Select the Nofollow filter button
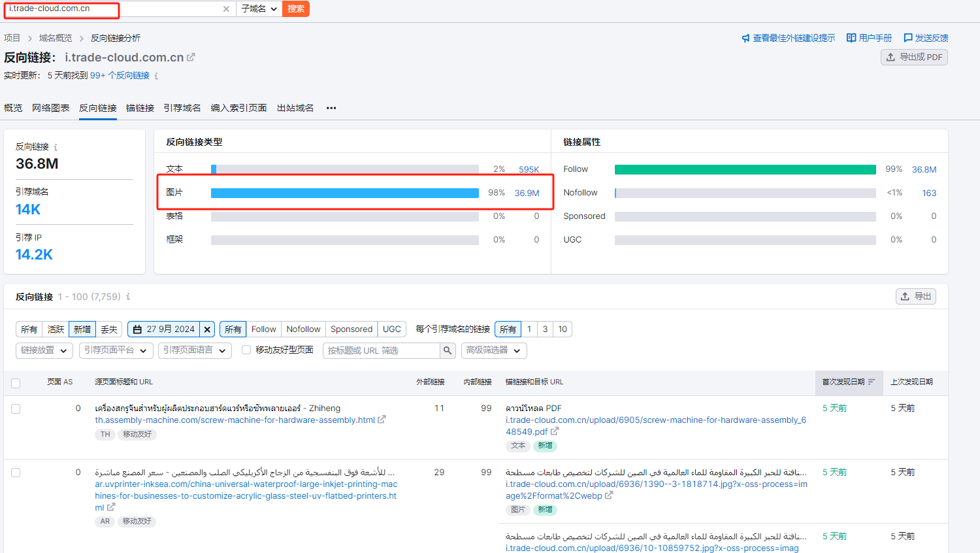The image size is (980, 553). click(303, 329)
